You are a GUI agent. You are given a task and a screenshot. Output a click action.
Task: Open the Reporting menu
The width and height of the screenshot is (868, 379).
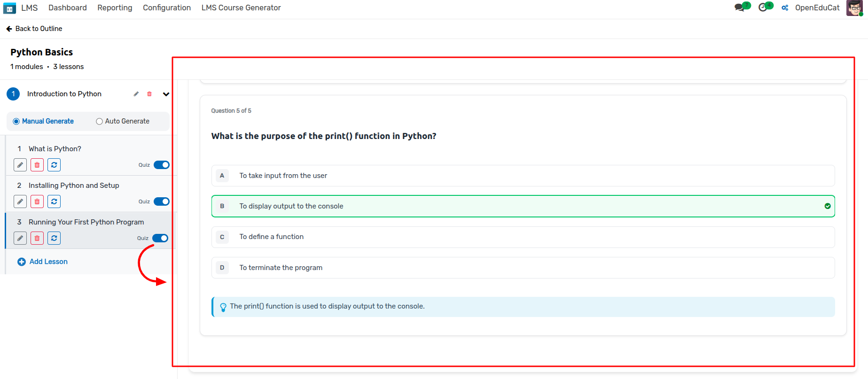(115, 8)
